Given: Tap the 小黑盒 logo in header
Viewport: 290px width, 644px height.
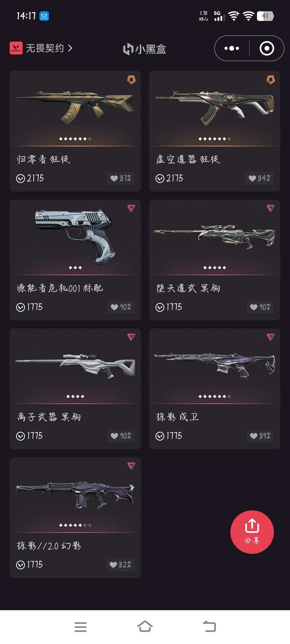Looking at the screenshot, I should pos(144,49).
